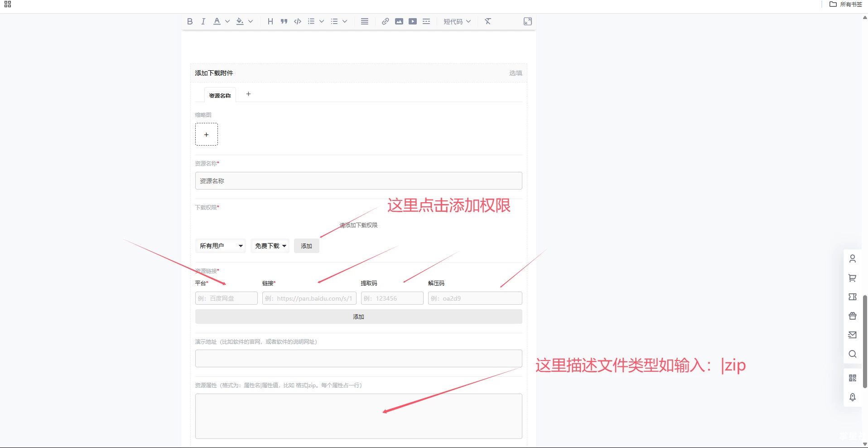The image size is (868, 448).
Task: Click the gift box icon in sidebar
Action: tap(853, 316)
